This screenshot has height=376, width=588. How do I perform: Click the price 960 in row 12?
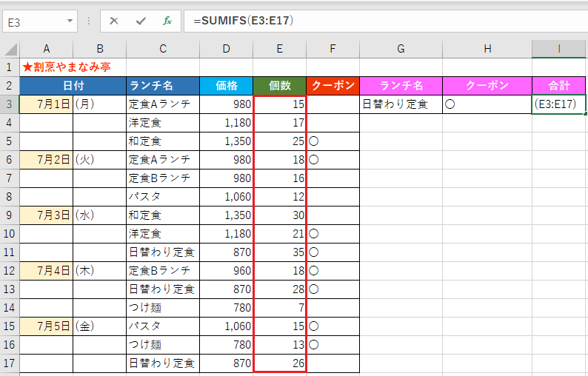[226, 271]
